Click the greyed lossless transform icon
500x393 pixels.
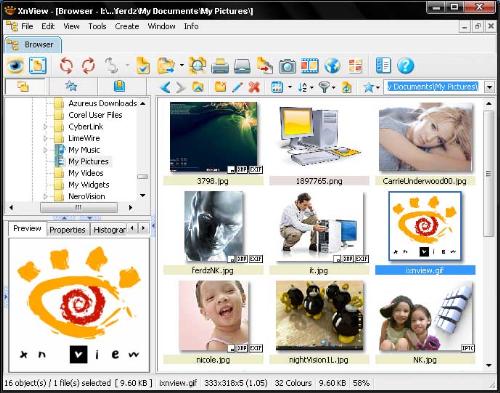point(112,66)
